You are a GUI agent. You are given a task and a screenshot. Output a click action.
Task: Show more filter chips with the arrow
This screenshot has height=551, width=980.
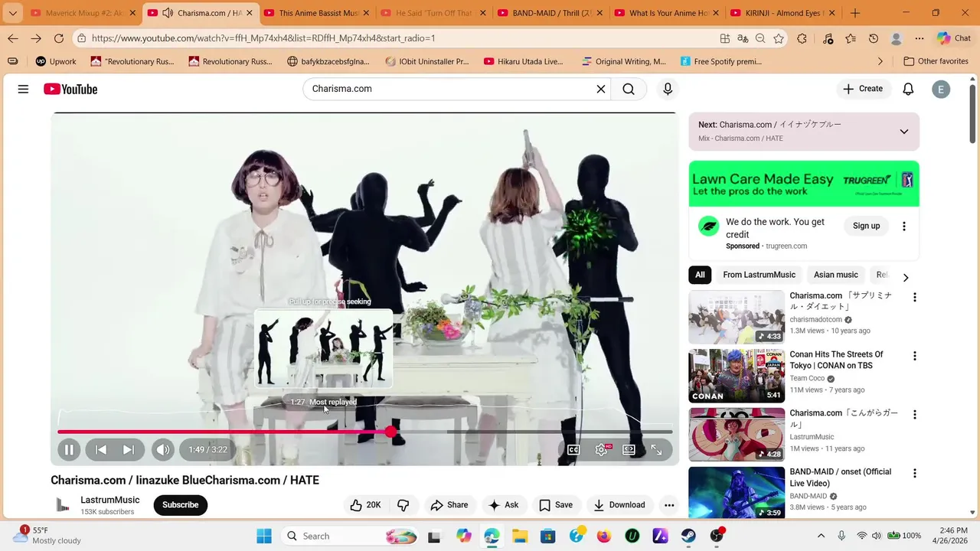(x=906, y=278)
